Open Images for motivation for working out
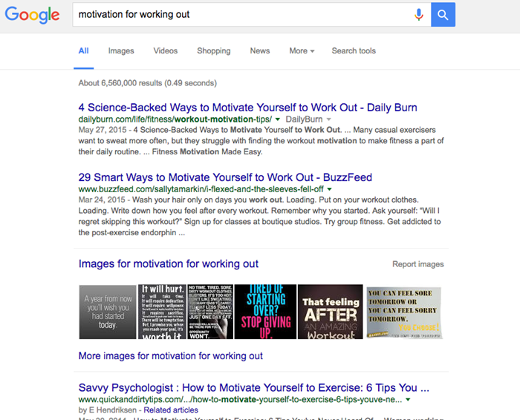 pyautogui.click(x=169, y=263)
